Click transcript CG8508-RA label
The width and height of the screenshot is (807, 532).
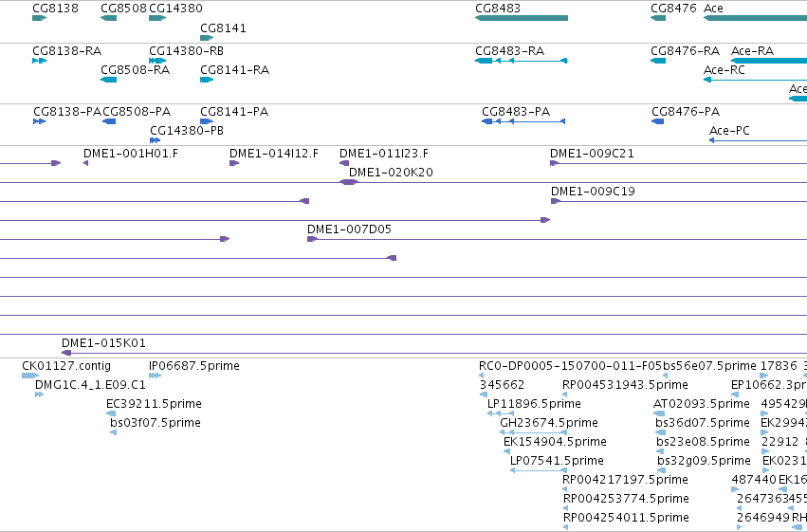click(x=136, y=70)
